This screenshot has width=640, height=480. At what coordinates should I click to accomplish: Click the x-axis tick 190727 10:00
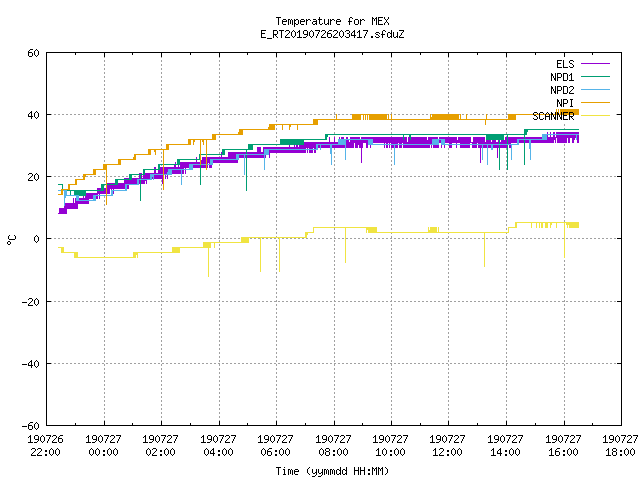(391, 446)
